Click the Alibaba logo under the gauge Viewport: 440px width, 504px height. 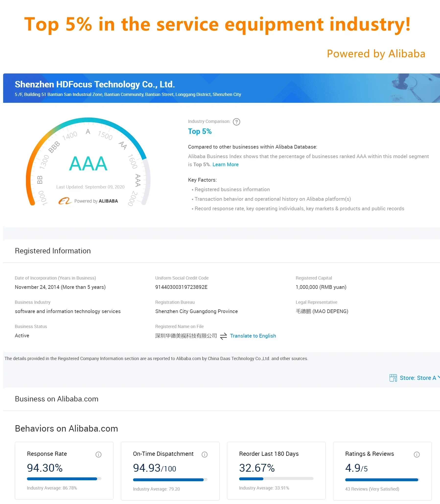click(x=65, y=201)
